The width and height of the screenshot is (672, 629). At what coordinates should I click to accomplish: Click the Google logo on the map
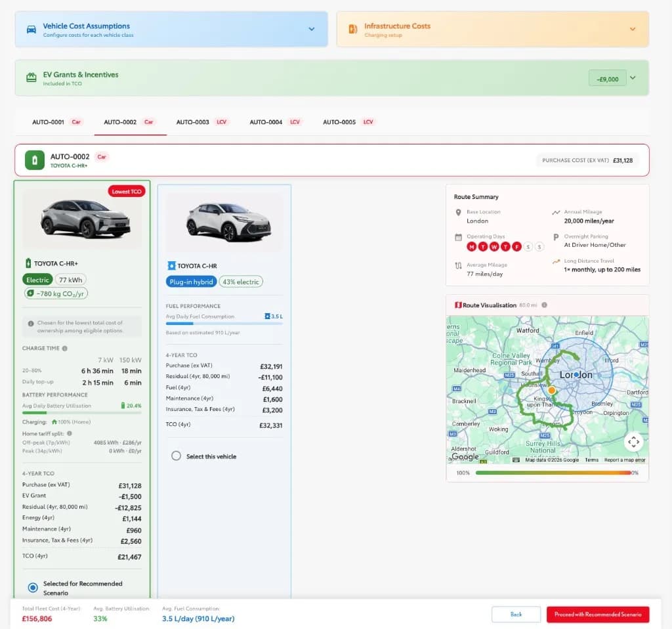point(465,456)
